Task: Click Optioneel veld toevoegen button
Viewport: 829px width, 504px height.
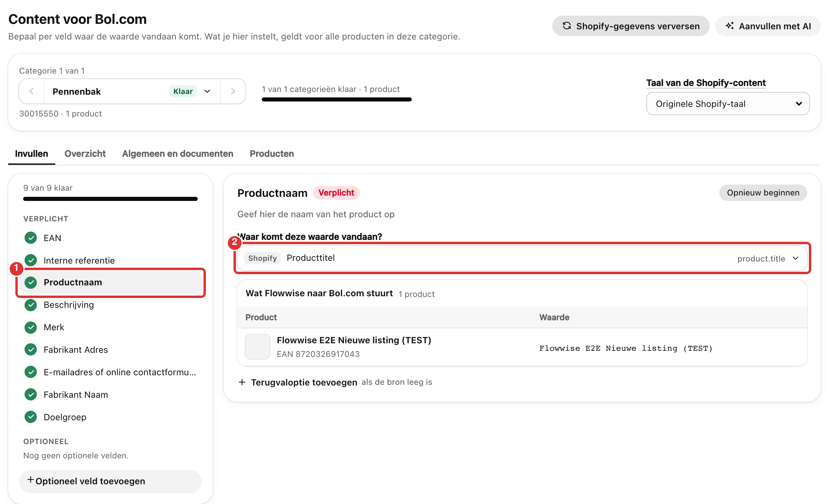Action: point(110,481)
